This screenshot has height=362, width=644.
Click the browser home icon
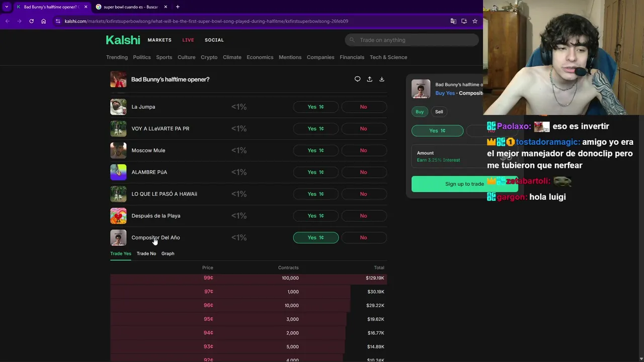click(x=43, y=21)
